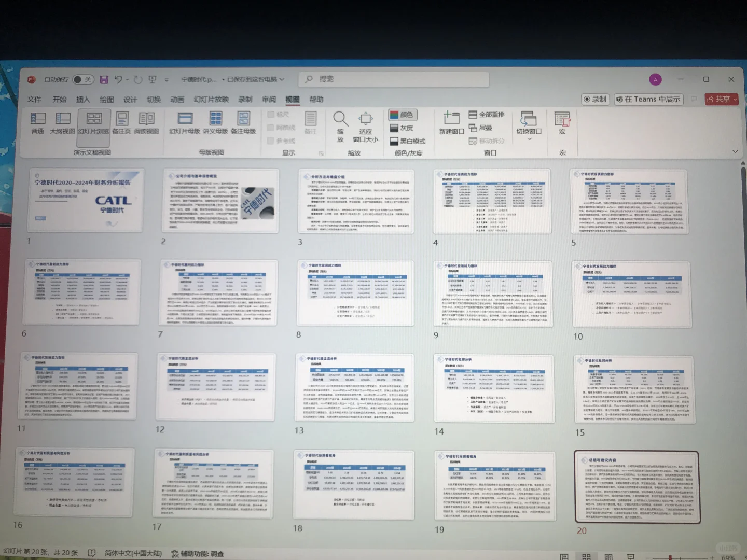This screenshot has height=560, width=747.
Task: Open the 帮助 Help tab
Action: [x=316, y=100]
